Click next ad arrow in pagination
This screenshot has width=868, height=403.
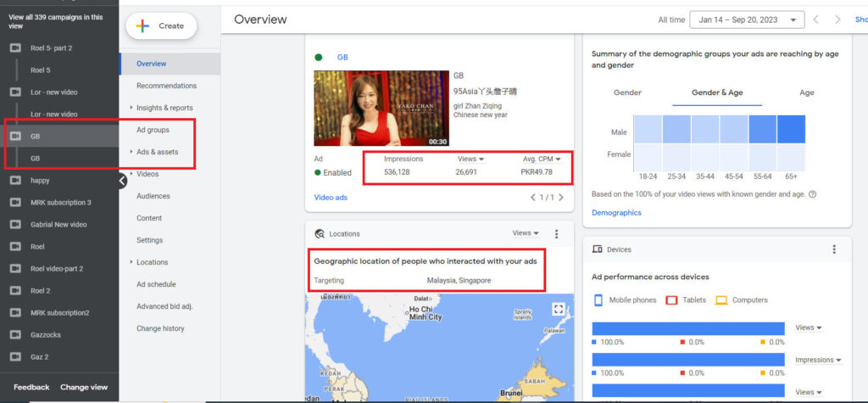coord(560,198)
